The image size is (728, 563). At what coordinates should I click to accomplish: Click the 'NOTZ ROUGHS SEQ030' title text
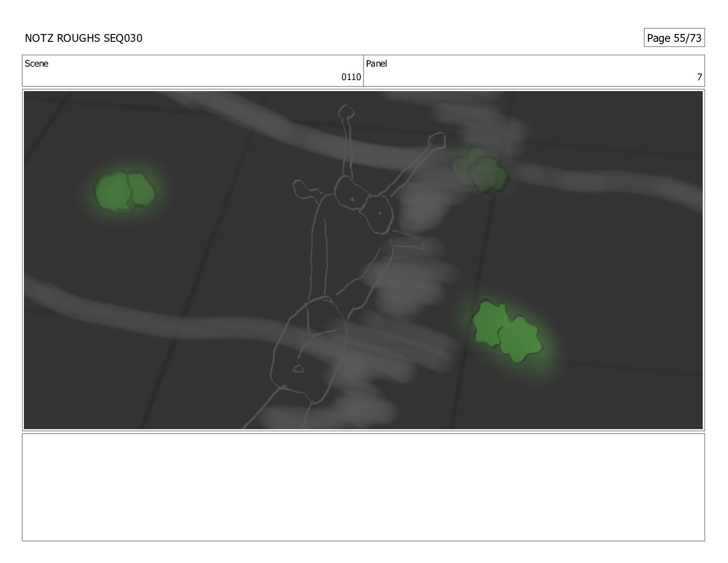[84, 38]
